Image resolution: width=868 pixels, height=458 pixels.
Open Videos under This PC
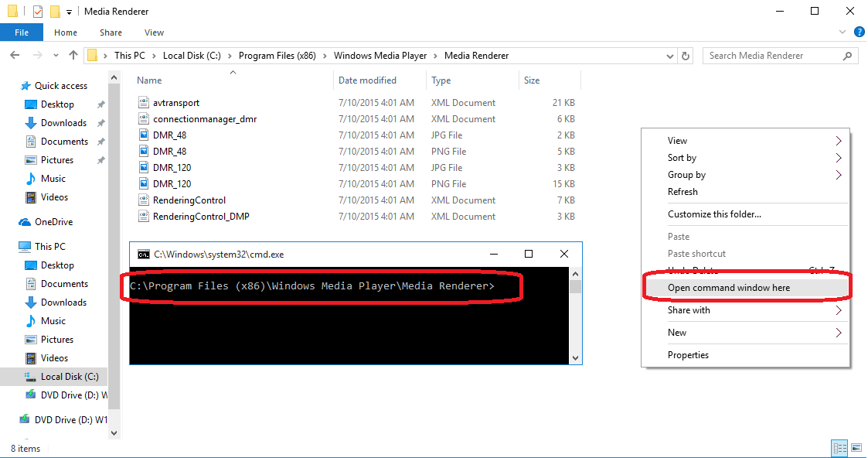coord(53,357)
